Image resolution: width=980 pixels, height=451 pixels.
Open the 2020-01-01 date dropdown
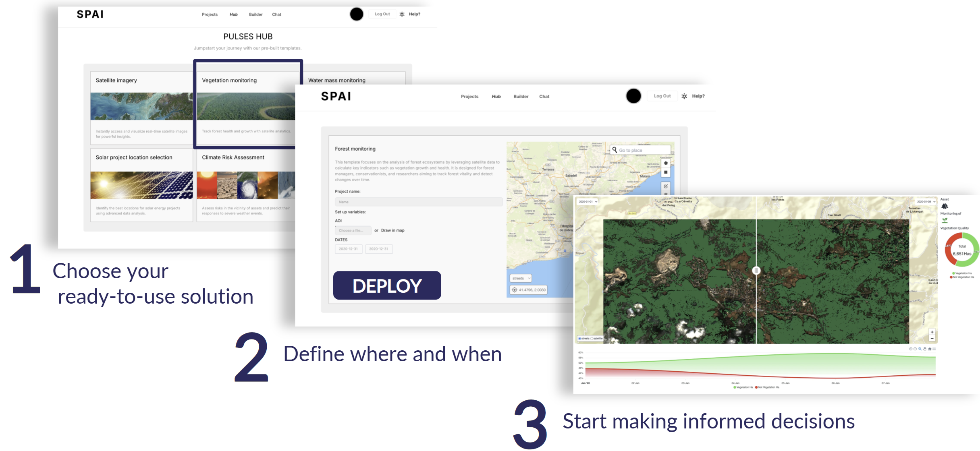pyautogui.click(x=588, y=201)
